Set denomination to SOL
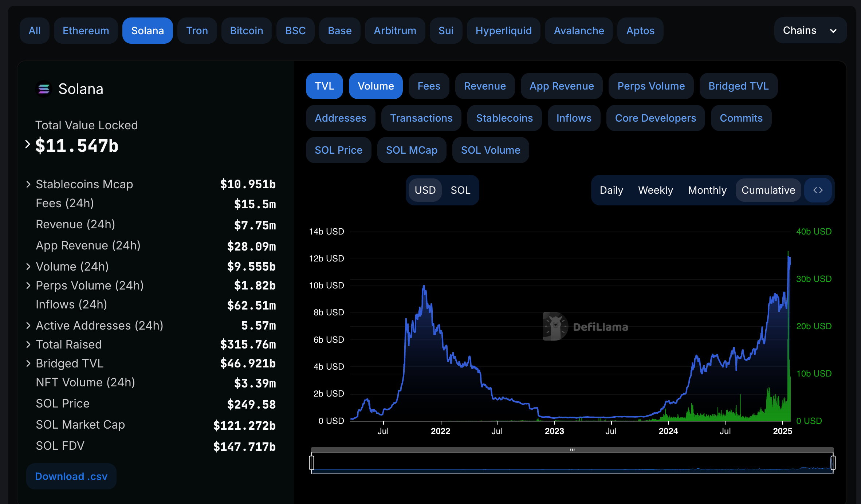Viewport: 861px width, 504px height. tap(460, 190)
